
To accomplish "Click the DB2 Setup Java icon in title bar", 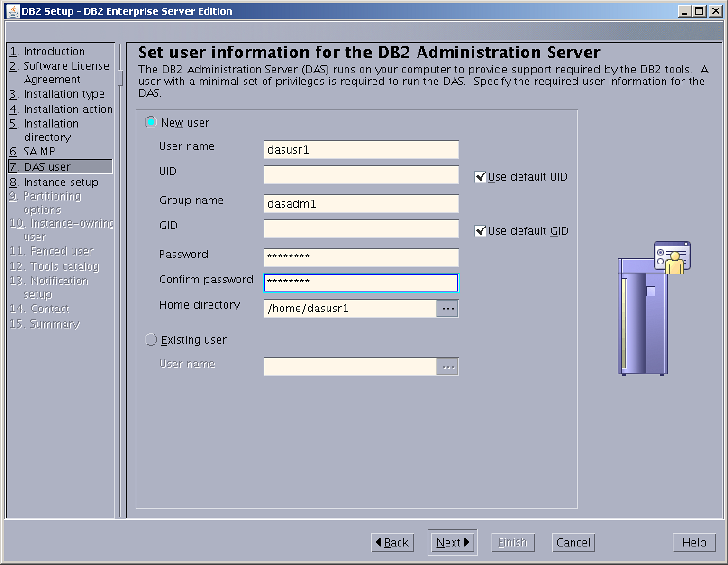I will tap(12, 11).
